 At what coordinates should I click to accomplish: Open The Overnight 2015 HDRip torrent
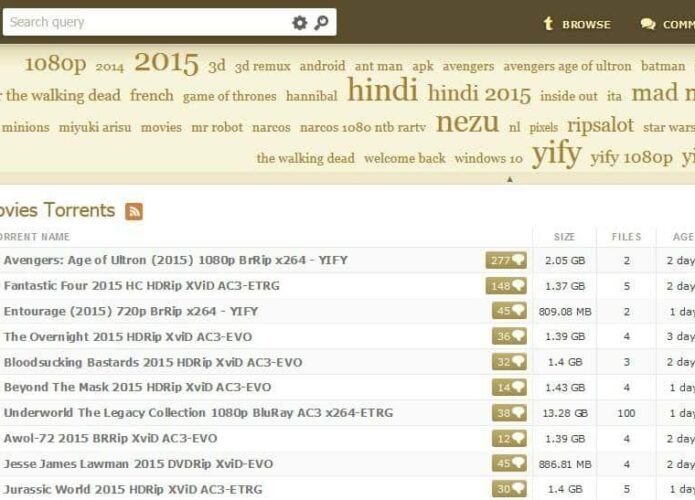[x=128, y=337]
